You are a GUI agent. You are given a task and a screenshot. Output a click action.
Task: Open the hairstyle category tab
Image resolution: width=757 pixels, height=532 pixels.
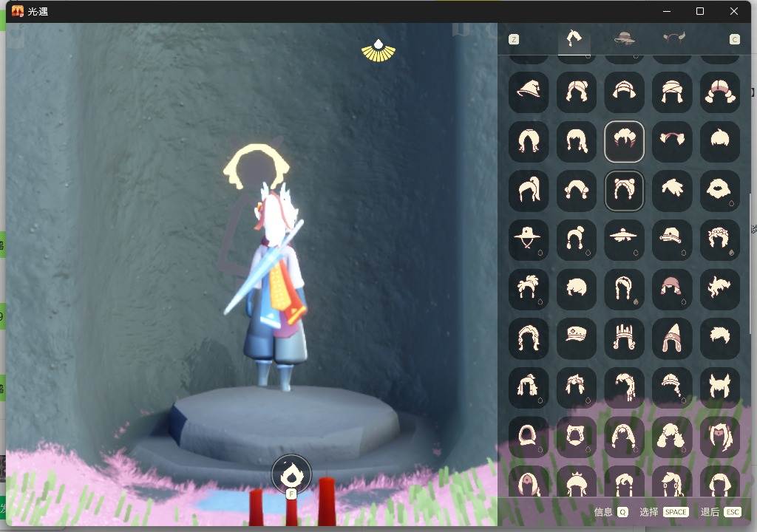click(x=574, y=38)
